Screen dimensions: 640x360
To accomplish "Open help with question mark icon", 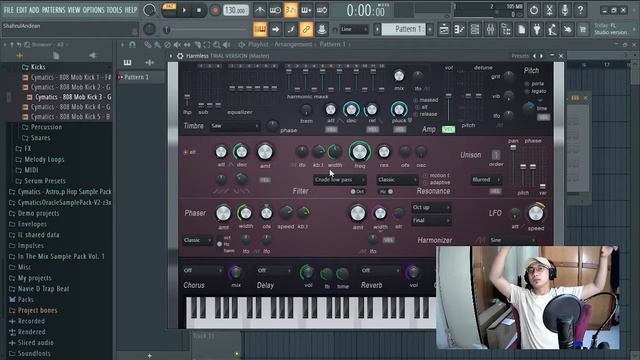I will [x=580, y=10].
